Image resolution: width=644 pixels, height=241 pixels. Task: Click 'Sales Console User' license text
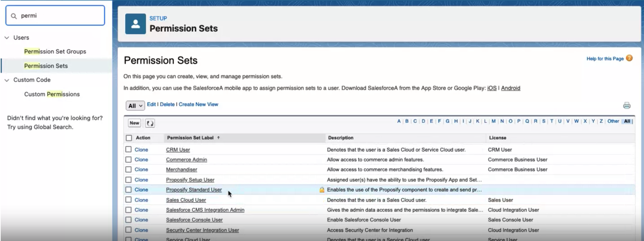coord(510,220)
